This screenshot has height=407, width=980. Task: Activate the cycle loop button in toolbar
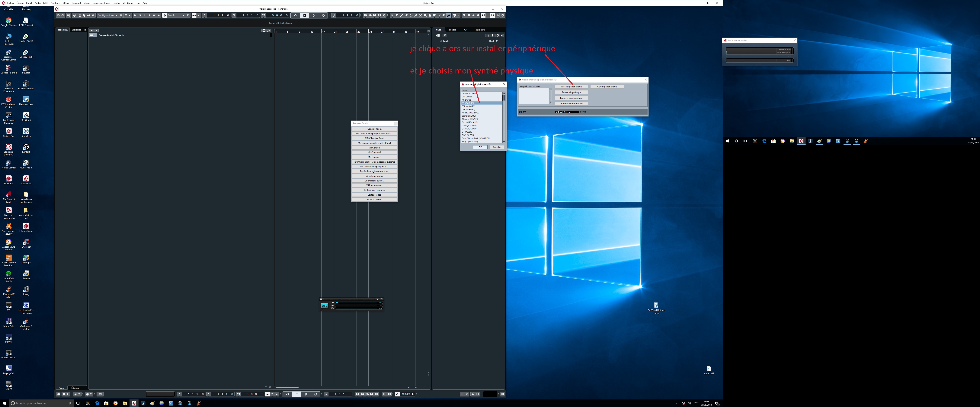coord(295,15)
